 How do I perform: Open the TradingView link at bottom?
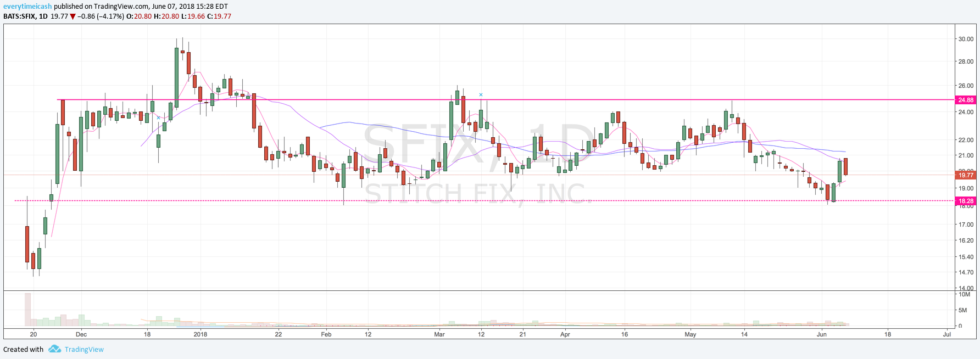(84, 350)
